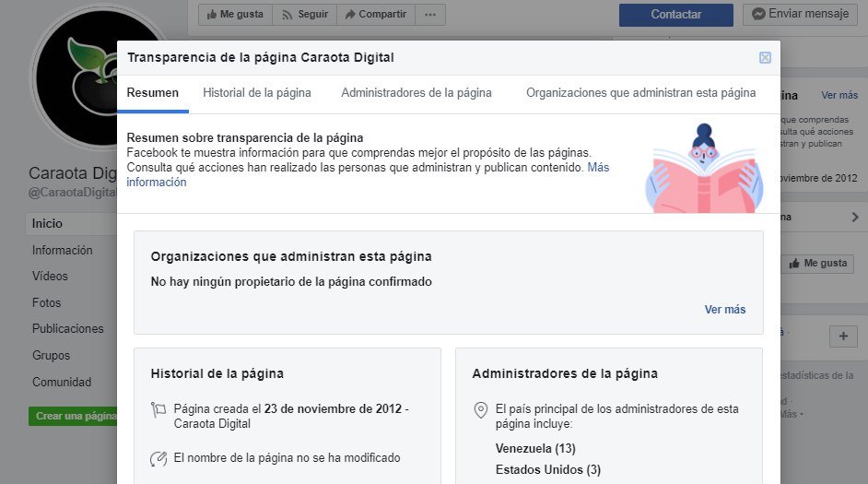Open Vídeos in left page menu

coord(50,276)
